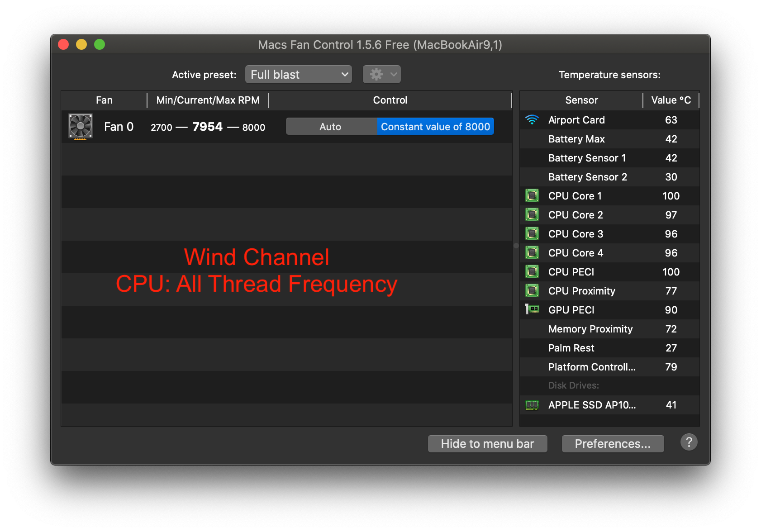Image resolution: width=761 pixels, height=532 pixels.
Task: Click the CPU Core 2 temperature value 97
Action: coord(671,215)
